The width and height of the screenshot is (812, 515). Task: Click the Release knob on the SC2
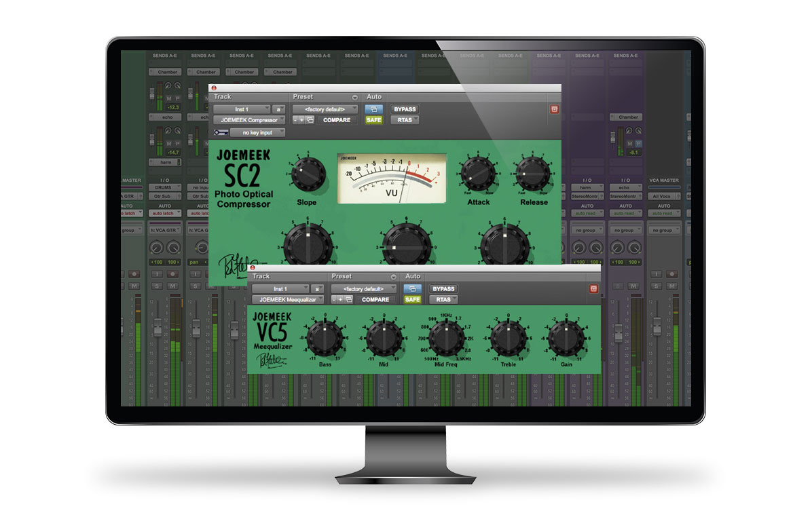[532, 174]
